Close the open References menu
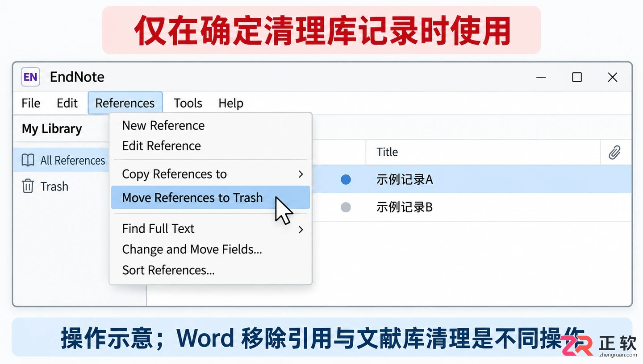This screenshot has height=364, width=643. click(125, 103)
